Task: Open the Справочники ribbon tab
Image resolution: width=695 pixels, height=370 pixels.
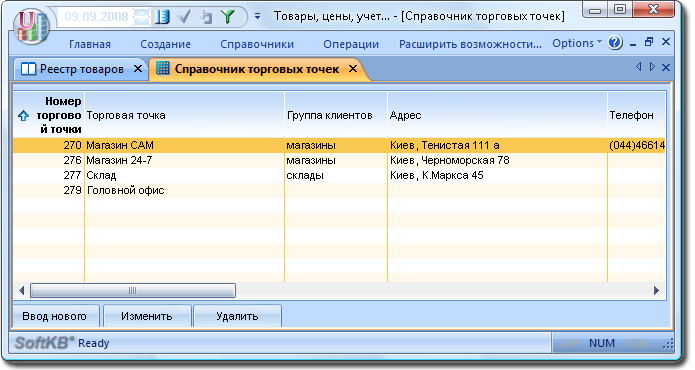Action: tap(257, 44)
